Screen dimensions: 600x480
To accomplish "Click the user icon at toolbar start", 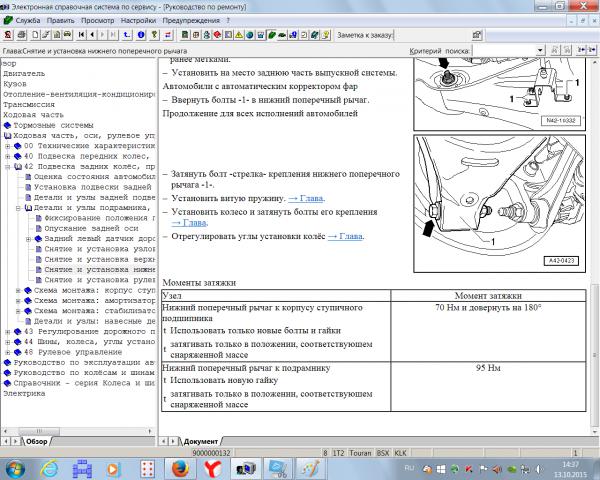I will point(8,35).
